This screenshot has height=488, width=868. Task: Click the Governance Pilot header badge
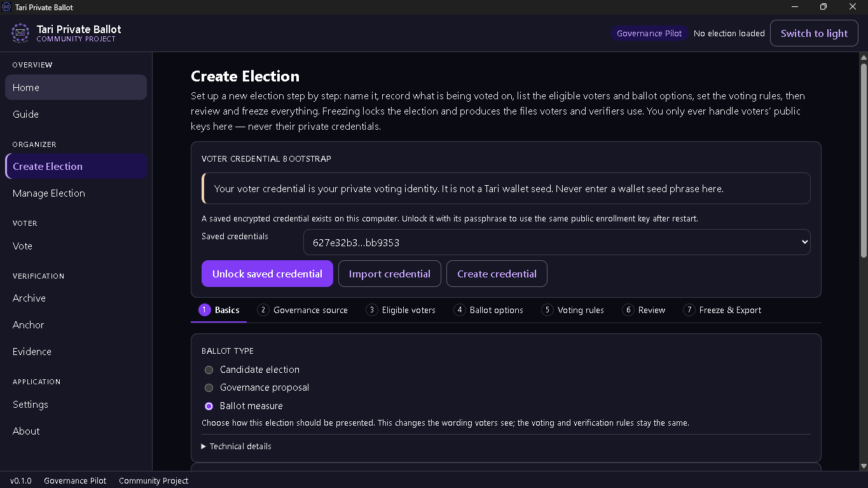click(649, 33)
